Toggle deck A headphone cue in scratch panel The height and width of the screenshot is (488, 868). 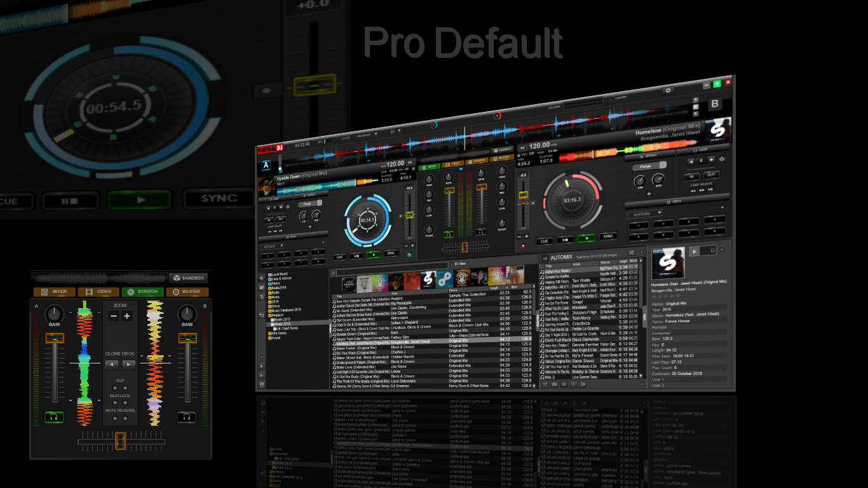click(x=54, y=417)
